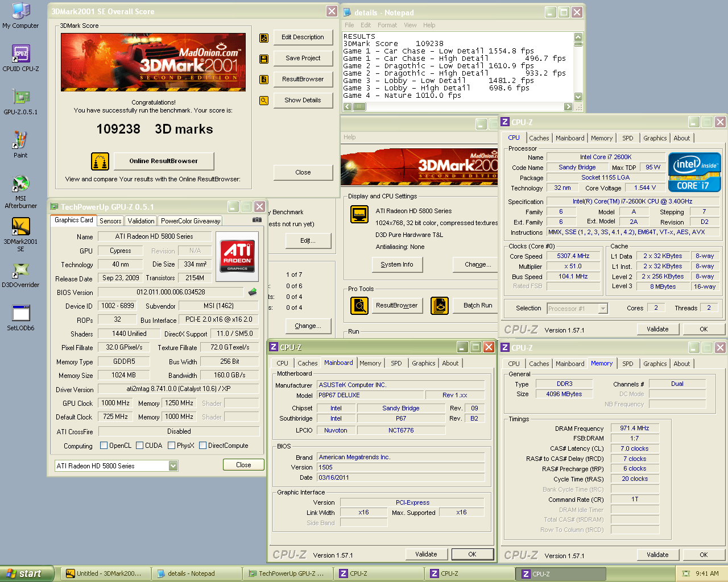Open CPU-Z Processor #1 selection dropdown
The image size is (728, 582).
603,309
